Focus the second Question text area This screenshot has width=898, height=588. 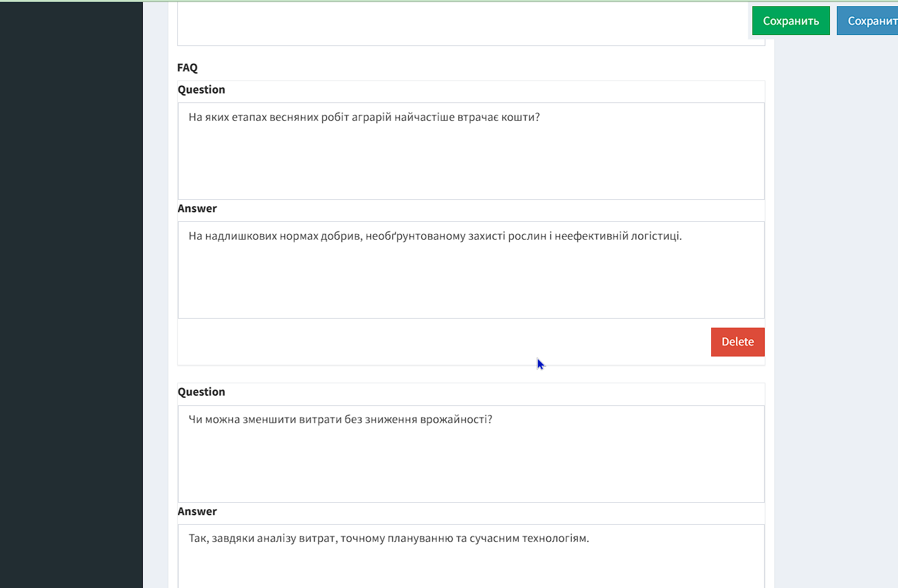pos(471,460)
